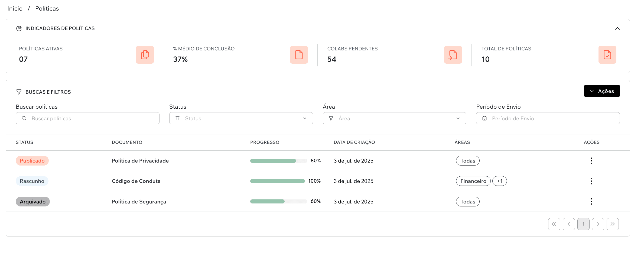Open the Ações dropdown button
This screenshot has width=644, height=259.
(602, 91)
